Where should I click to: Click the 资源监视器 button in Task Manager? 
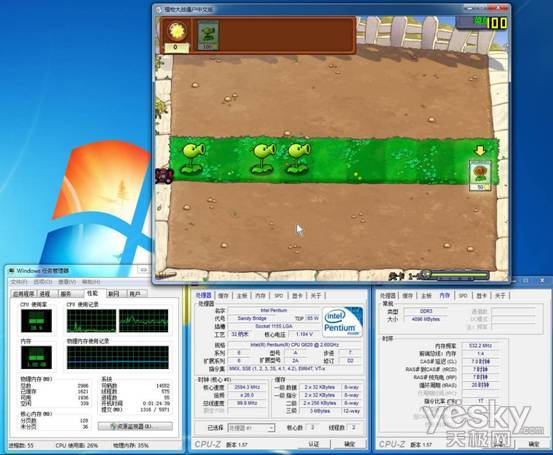click(x=135, y=426)
